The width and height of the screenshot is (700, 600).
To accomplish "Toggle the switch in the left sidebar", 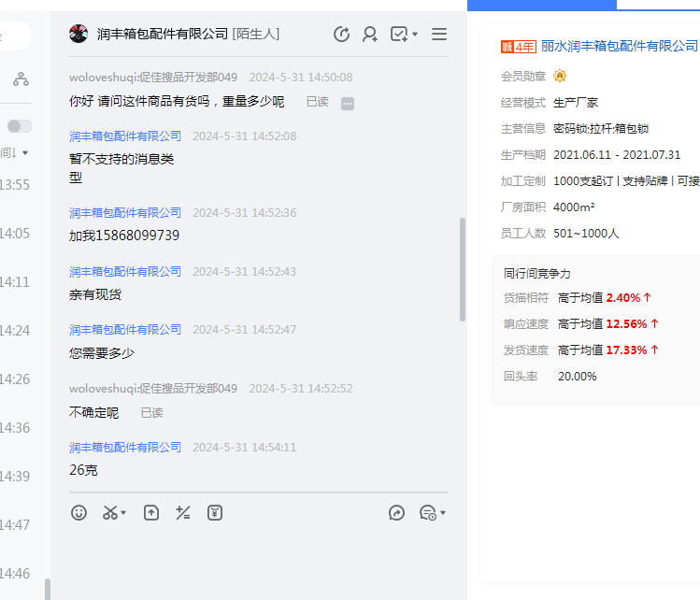I will click(x=20, y=126).
